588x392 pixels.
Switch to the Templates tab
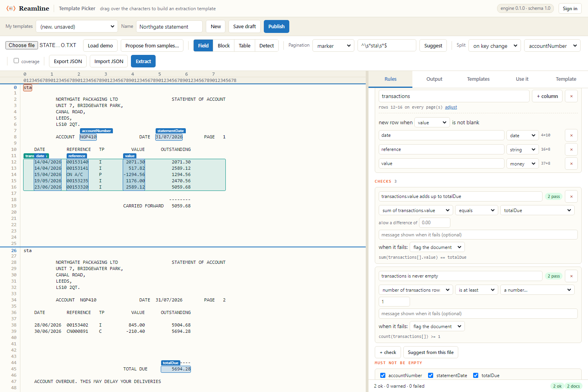point(478,79)
